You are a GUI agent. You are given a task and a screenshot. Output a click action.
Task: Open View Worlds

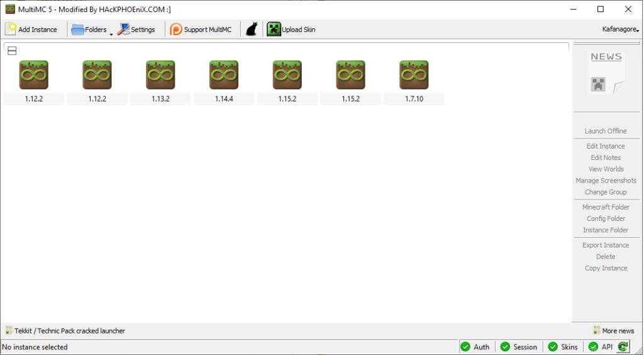[x=606, y=169]
